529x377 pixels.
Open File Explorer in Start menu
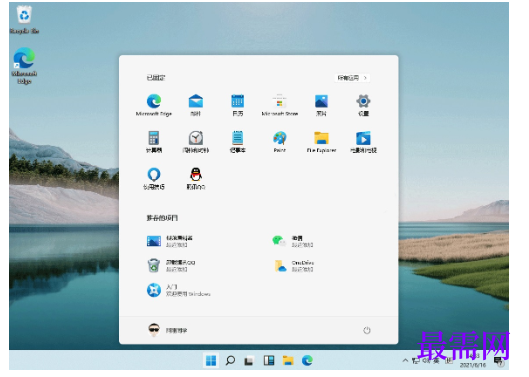321,142
